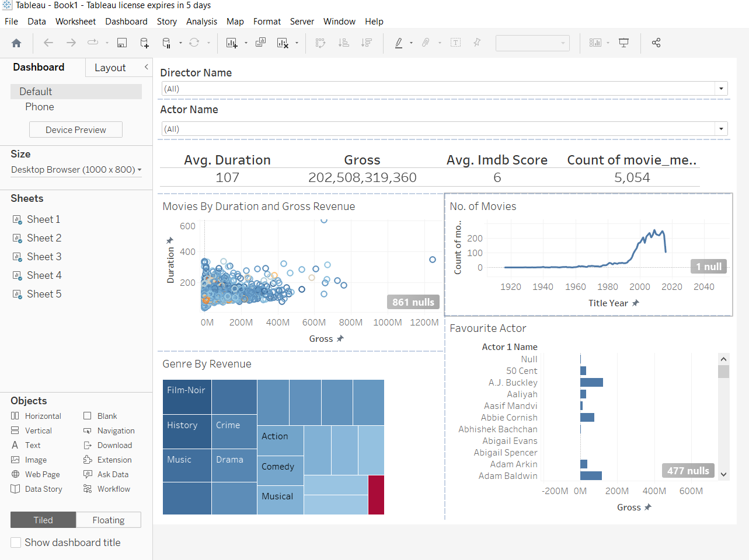Open the Start page with the home icon
Image resolution: width=749 pixels, height=560 pixels.
(16, 43)
